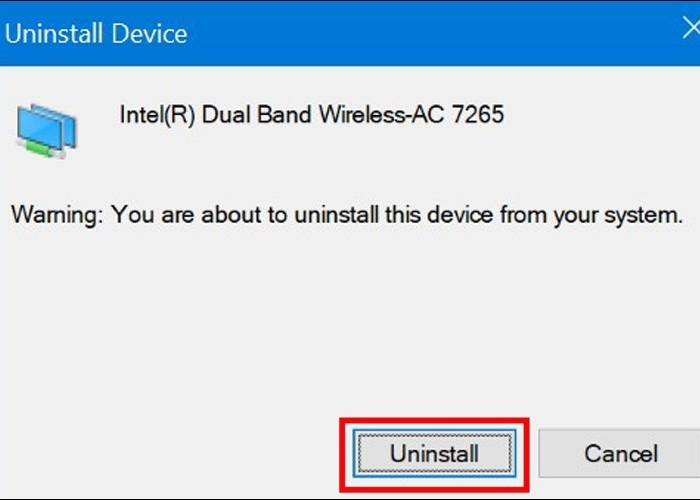Click the word "Warning:" in the message

point(57,215)
